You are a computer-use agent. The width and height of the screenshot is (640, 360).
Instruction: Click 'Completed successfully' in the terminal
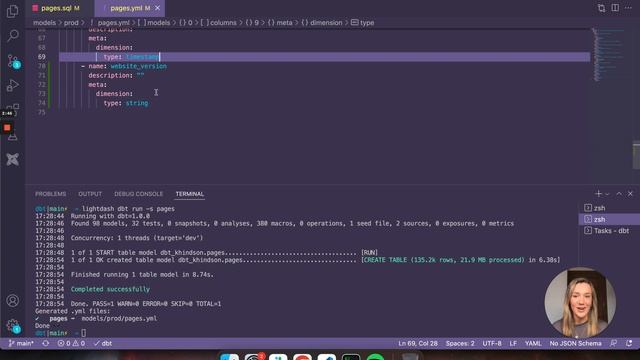110,289
